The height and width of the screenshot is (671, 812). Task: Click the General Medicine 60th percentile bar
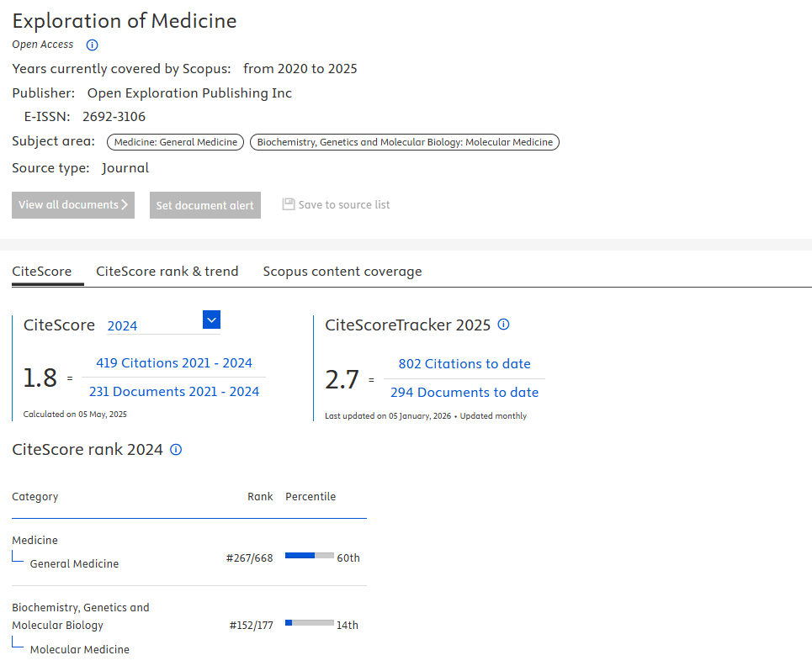pyautogui.click(x=309, y=556)
